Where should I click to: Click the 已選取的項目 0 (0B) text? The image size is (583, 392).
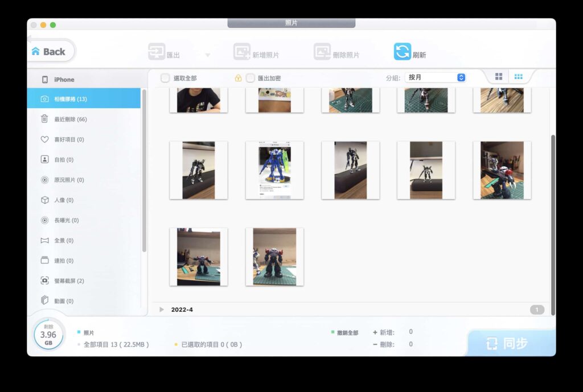pyautogui.click(x=212, y=344)
